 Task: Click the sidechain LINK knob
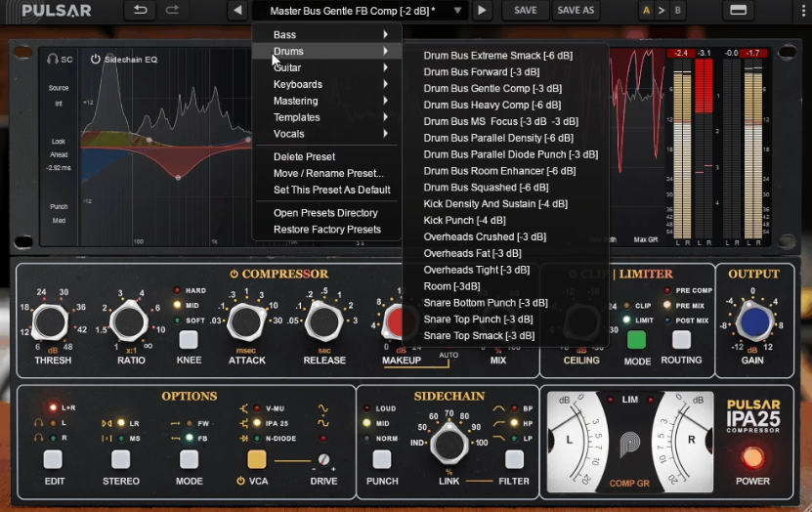tap(449, 444)
